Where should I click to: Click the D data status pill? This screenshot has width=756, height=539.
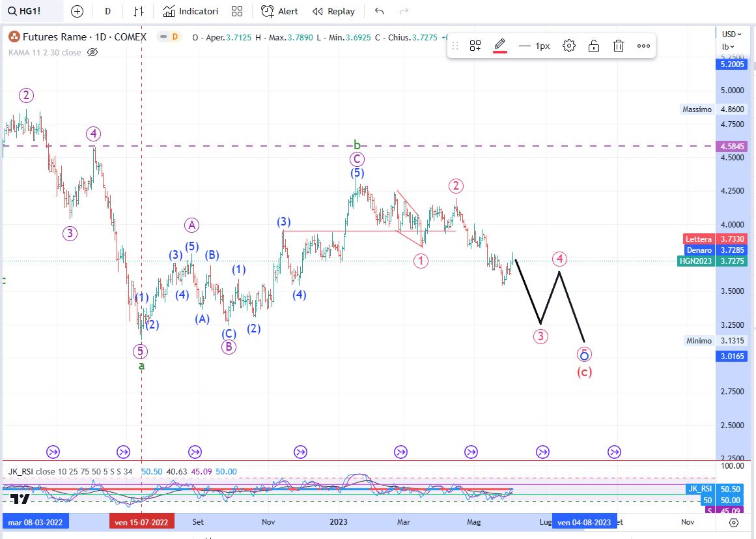(x=169, y=36)
